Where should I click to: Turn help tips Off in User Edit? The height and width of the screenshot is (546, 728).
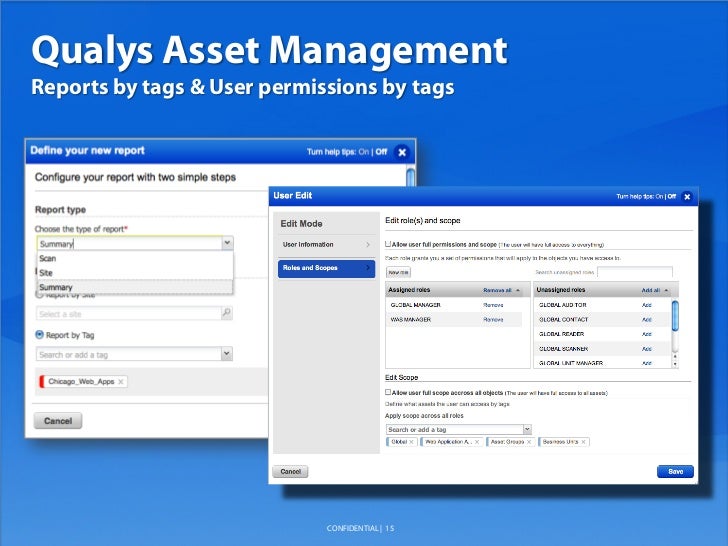click(x=672, y=196)
